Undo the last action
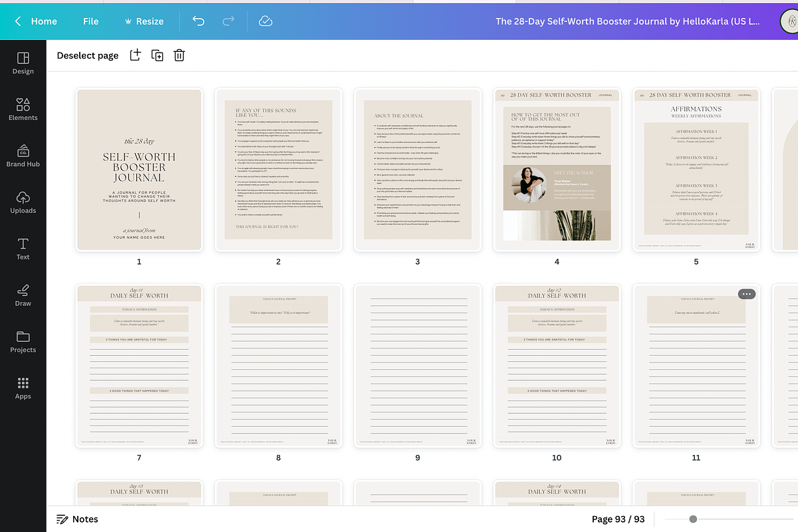The width and height of the screenshot is (798, 532). tap(198, 21)
